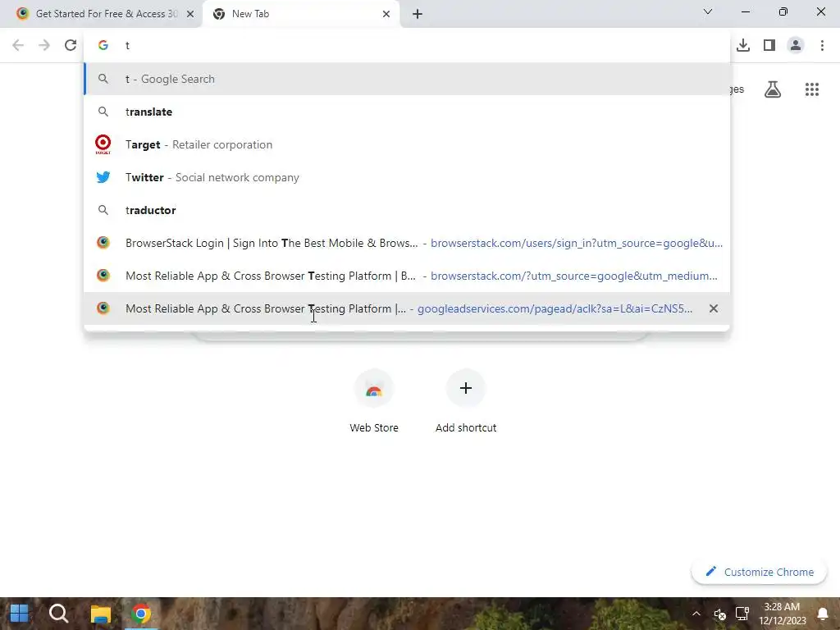The width and height of the screenshot is (840, 630).
Task: Open the Windows Start menu
Action: tap(20, 614)
